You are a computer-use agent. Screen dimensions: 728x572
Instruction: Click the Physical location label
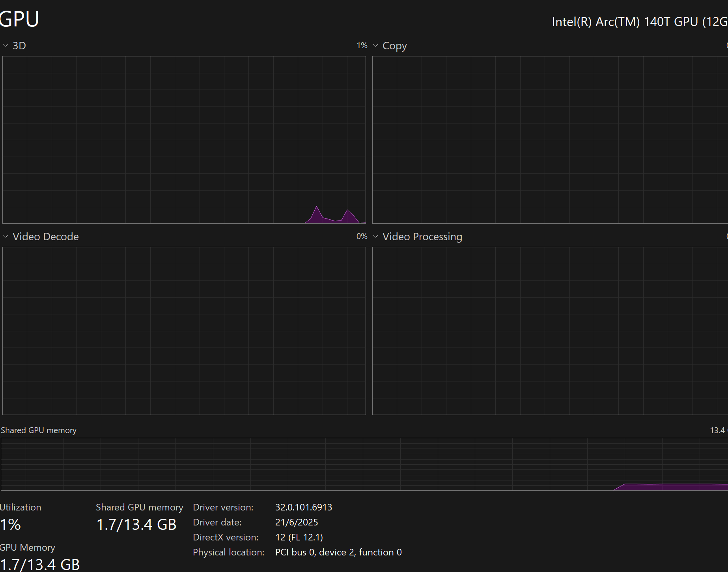tap(229, 552)
